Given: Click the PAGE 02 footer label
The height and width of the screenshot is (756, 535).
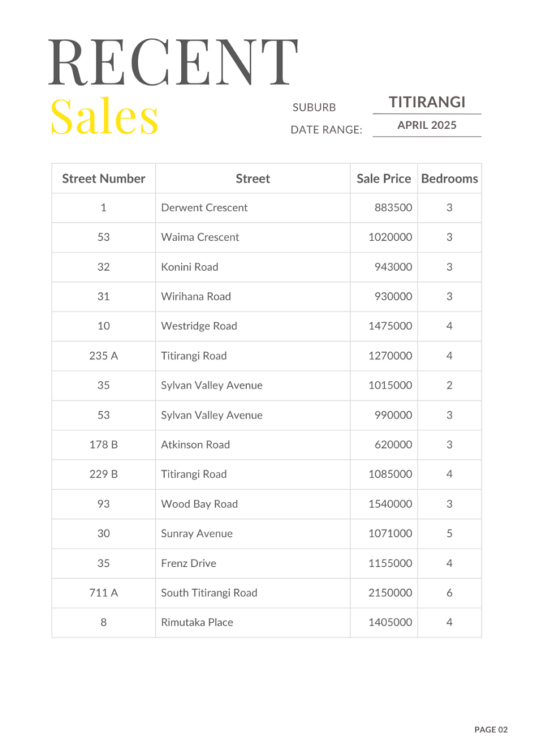Looking at the screenshot, I should (491, 729).
